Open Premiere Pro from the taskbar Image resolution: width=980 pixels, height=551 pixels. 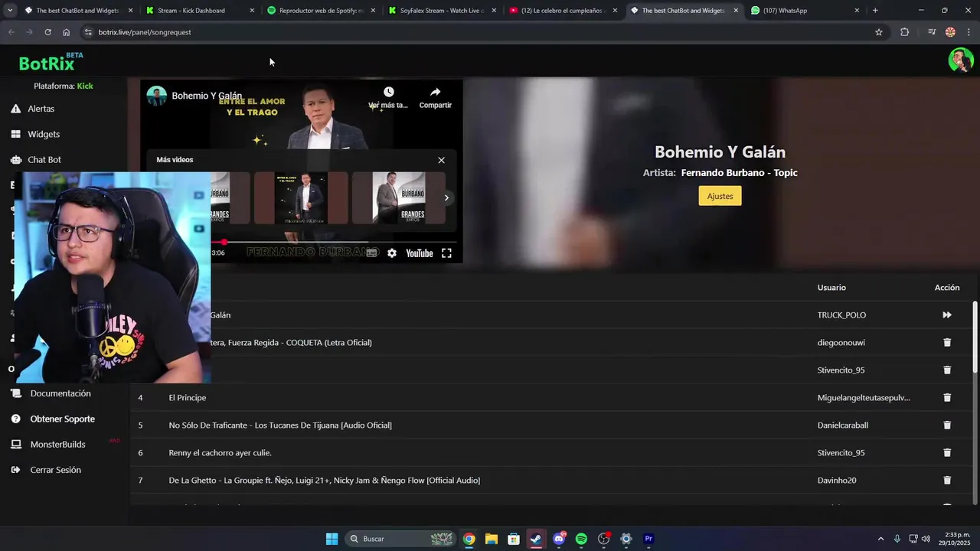648,539
